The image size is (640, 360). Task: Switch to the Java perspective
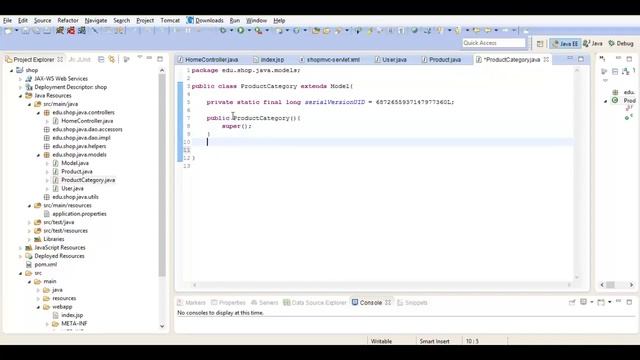[x=593, y=44]
